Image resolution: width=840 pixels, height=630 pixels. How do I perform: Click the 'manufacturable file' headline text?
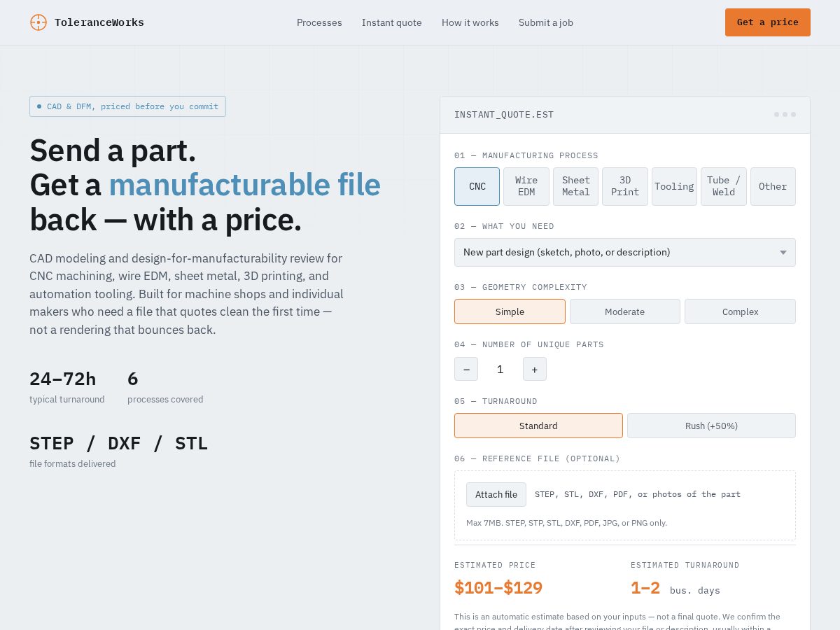point(245,185)
